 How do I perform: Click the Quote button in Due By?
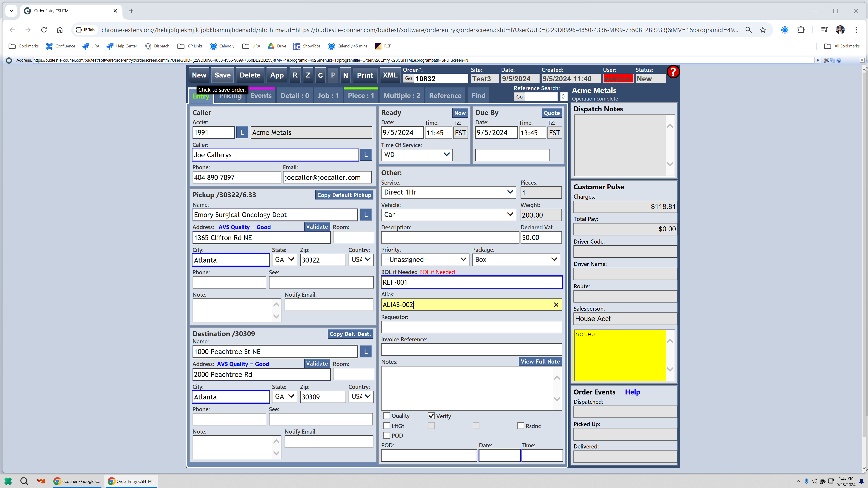[x=552, y=113]
